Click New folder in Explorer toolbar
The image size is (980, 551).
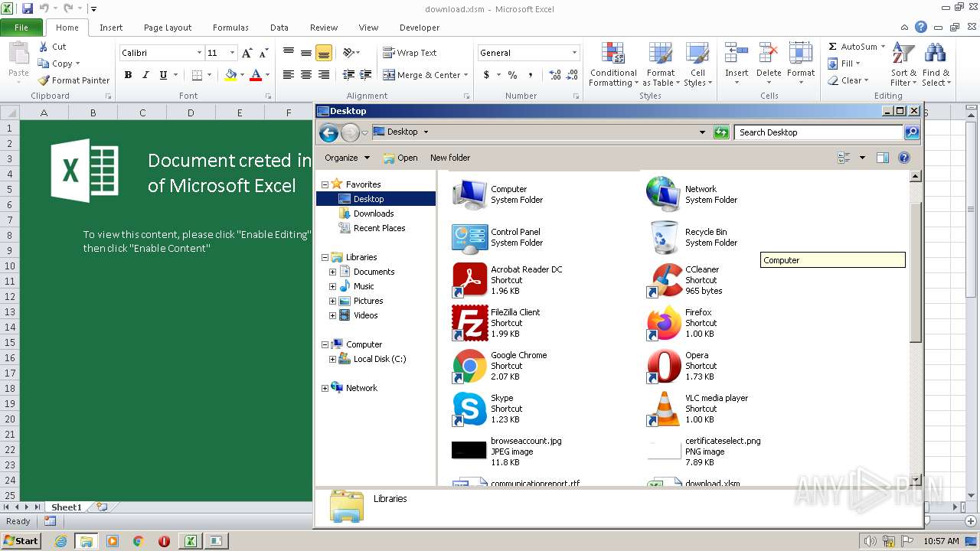[x=450, y=158]
